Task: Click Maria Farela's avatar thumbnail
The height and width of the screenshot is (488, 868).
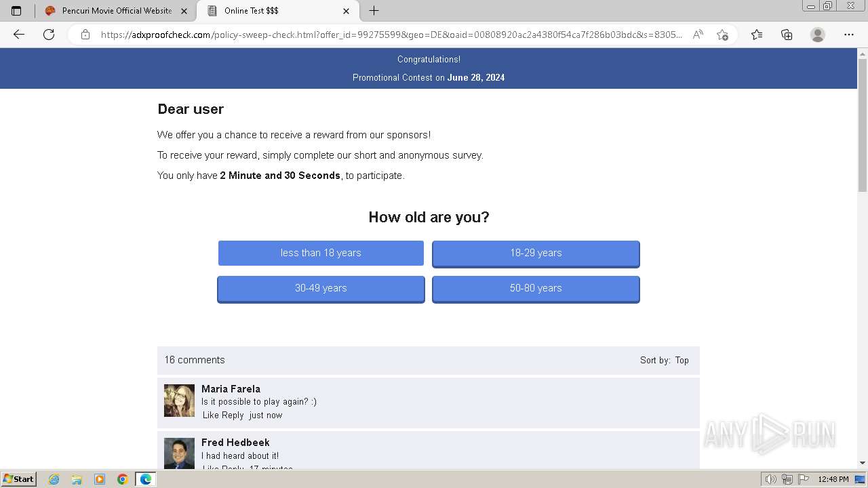Action: (x=179, y=401)
